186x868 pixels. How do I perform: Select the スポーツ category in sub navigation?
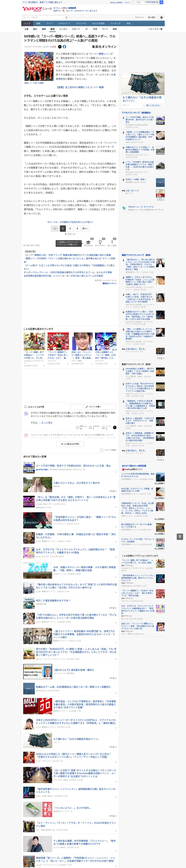tap(76, 29)
